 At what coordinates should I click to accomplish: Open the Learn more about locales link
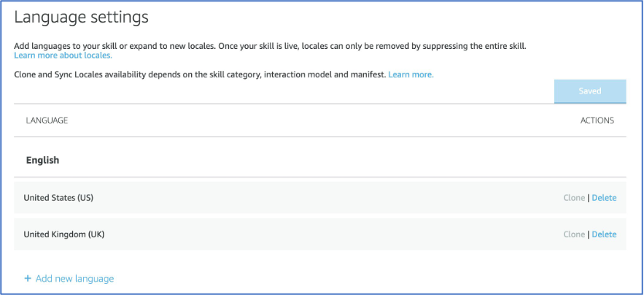63,55
